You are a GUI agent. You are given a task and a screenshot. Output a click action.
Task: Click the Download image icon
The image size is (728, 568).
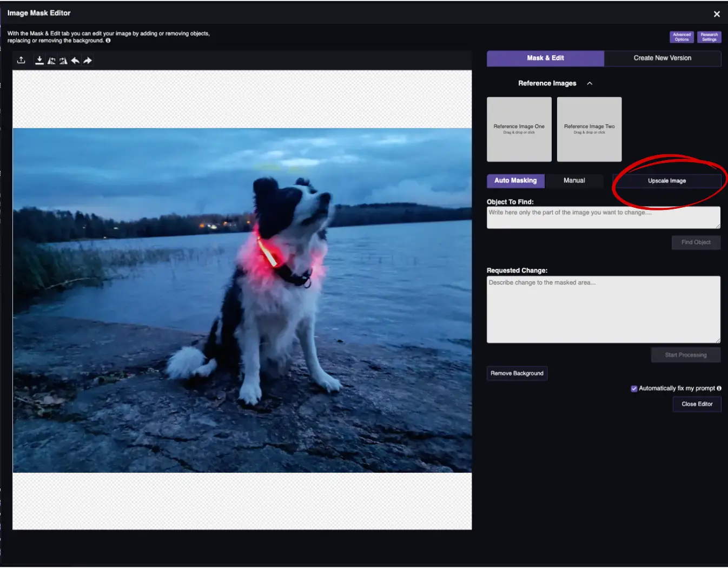pyautogui.click(x=39, y=60)
